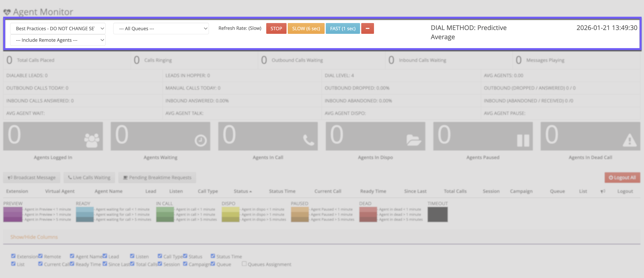The width and height of the screenshot is (644, 278).
Task: Click the Agents Waiting clock icon
Action: [x=200, y=141]
